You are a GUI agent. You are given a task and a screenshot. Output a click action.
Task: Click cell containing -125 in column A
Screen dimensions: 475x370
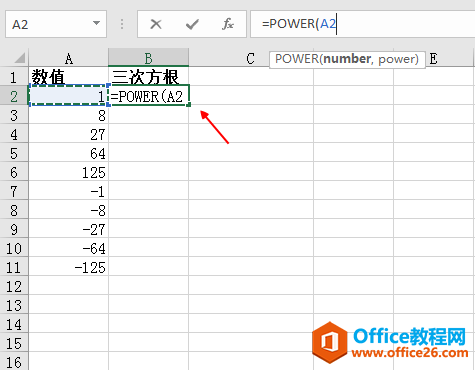(x=69, y=267)
